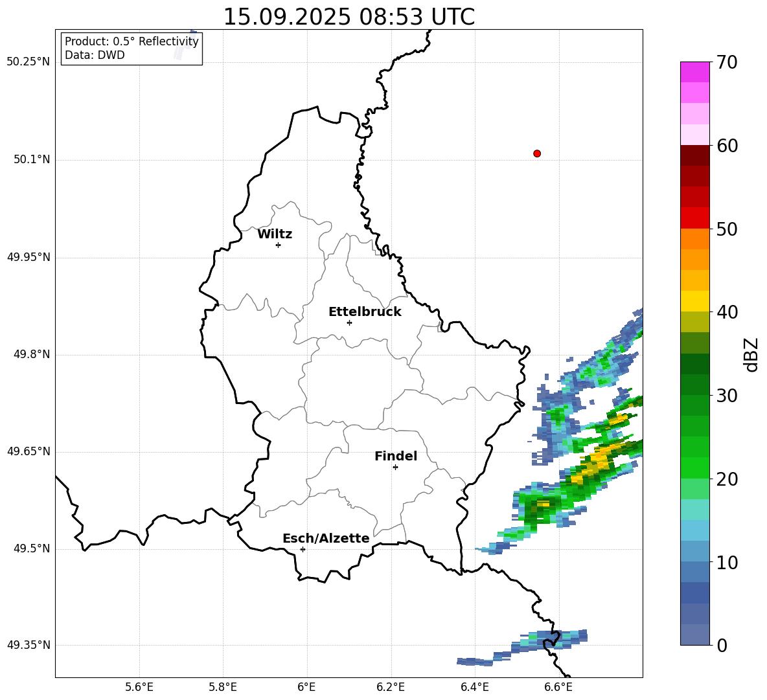Click the 50 value on the colorbar
Viewport: 767px width, 700px height.
(727, 229)
